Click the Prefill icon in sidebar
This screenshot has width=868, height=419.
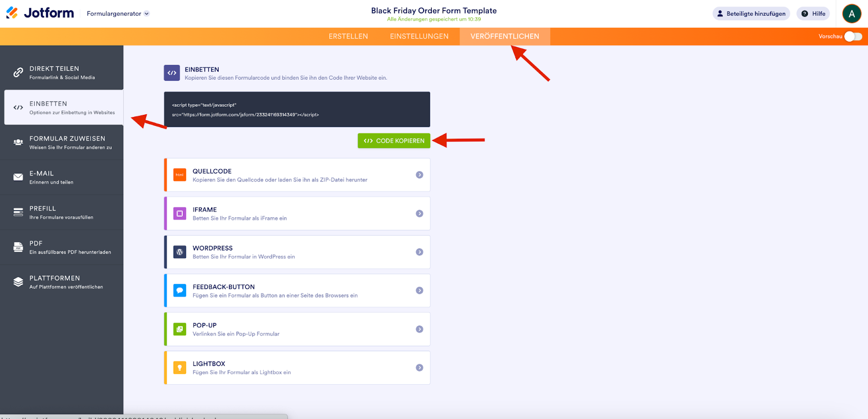click(18, 212)
